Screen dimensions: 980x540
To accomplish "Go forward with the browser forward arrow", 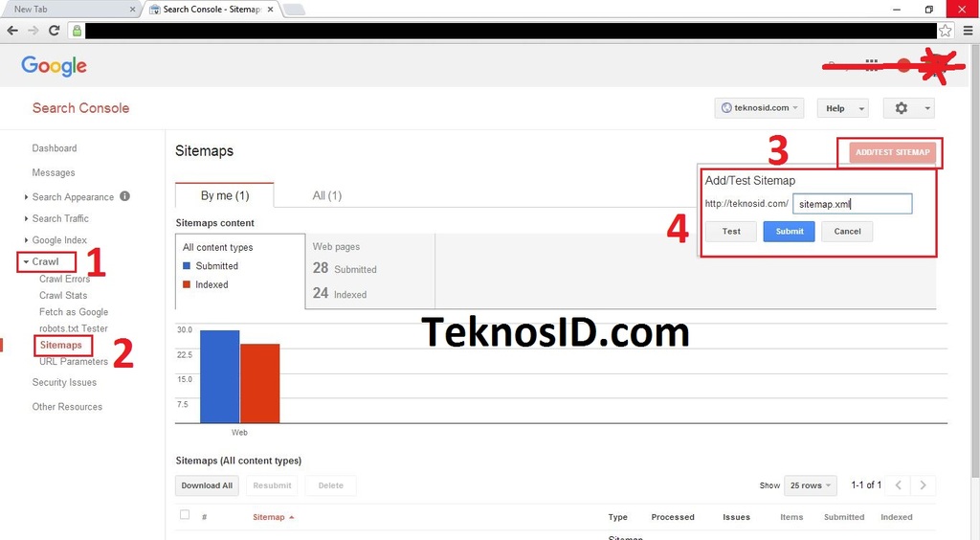I will [33, 30].
